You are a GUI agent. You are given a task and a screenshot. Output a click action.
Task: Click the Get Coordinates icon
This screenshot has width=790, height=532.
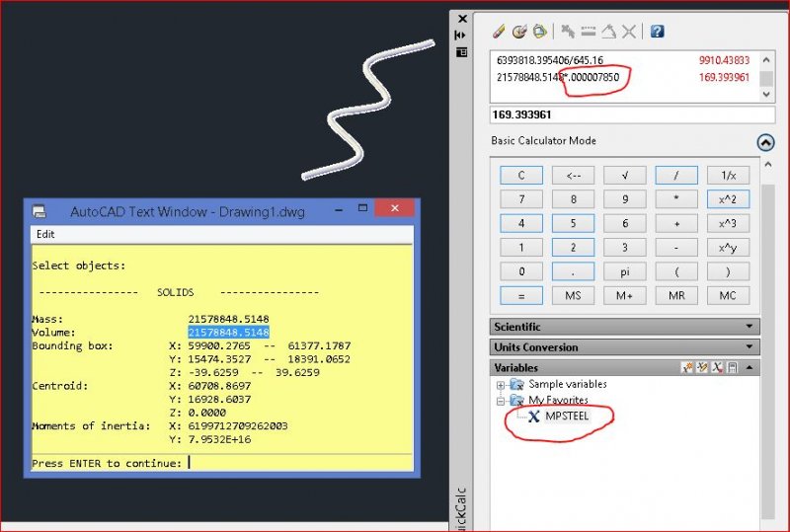point(568,32)
